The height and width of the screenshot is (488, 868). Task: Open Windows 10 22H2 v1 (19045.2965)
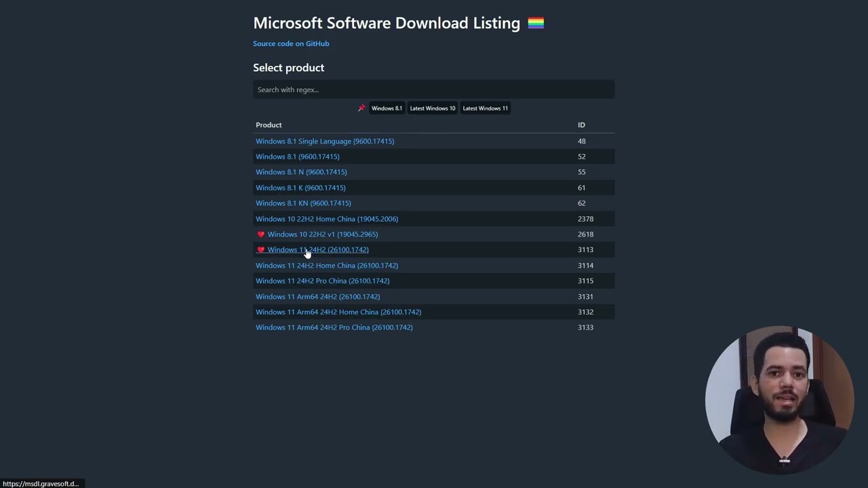323,235
